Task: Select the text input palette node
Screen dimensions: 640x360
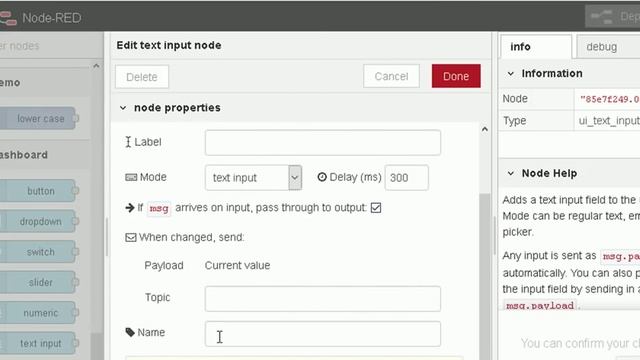Action: pos(39,343)
